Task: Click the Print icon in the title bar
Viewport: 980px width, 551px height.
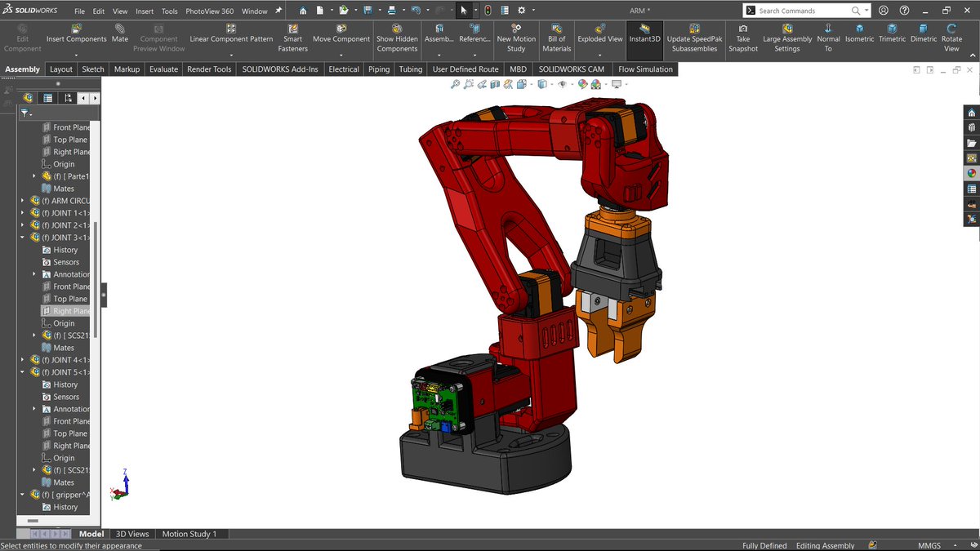Action: [x=392, y=11]
